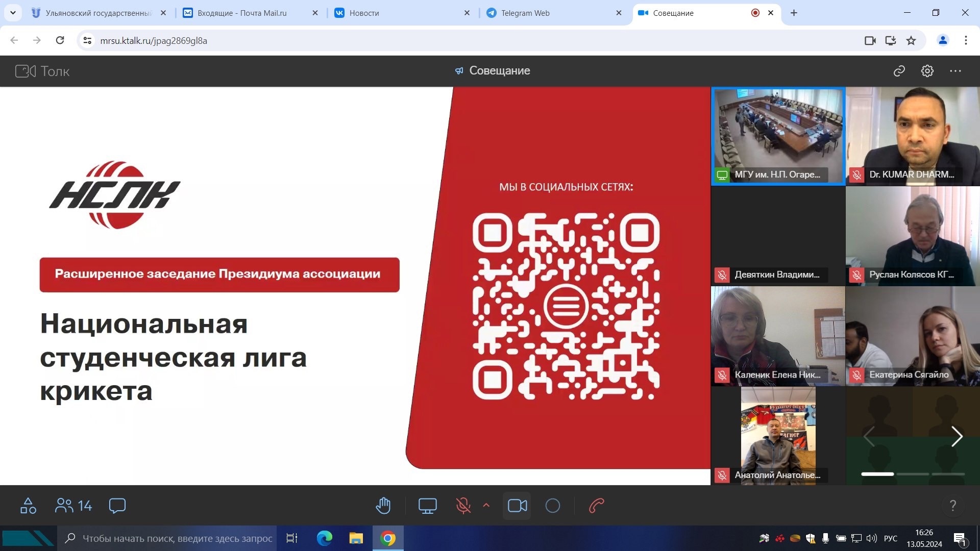
Task: Expand the tab search dropdown
Action: (x=13, y=13)
